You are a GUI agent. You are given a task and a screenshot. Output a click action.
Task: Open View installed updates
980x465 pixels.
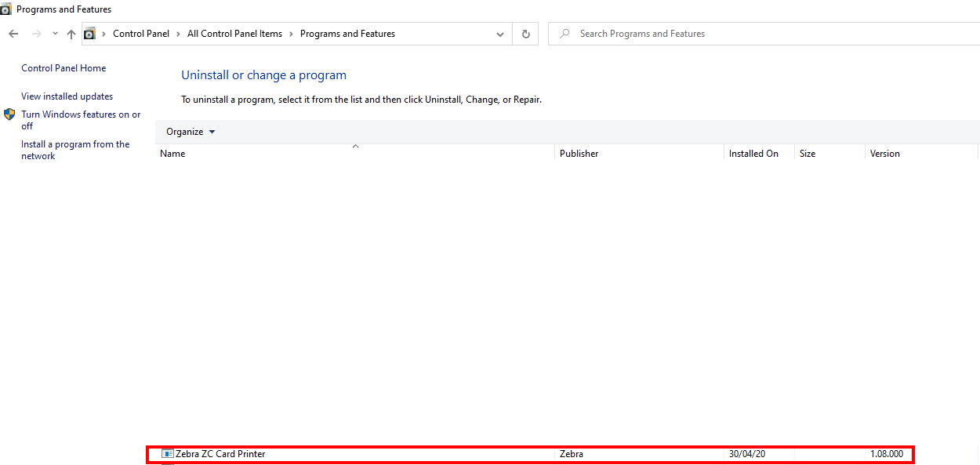(x=67, y=96)
